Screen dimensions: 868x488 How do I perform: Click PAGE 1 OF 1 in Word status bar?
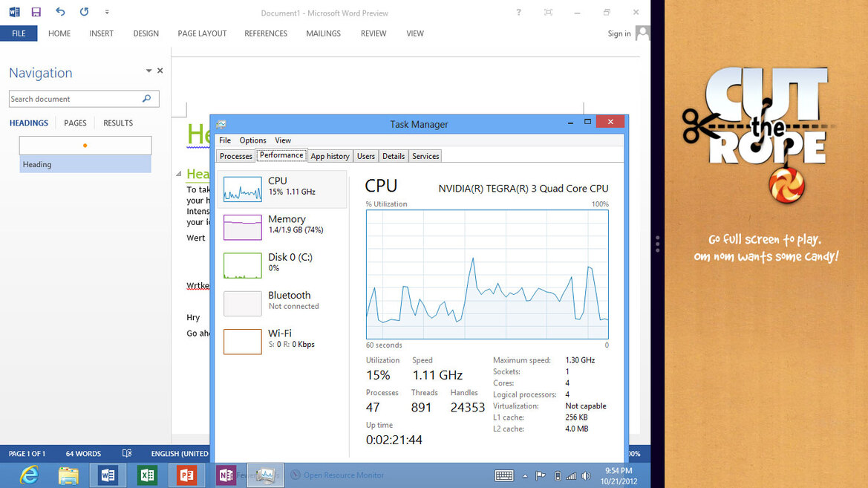pos(27,454)
